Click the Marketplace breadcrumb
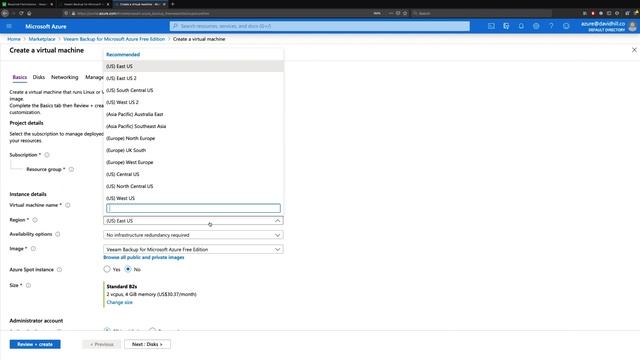640x360 pixels. [42, 39]
